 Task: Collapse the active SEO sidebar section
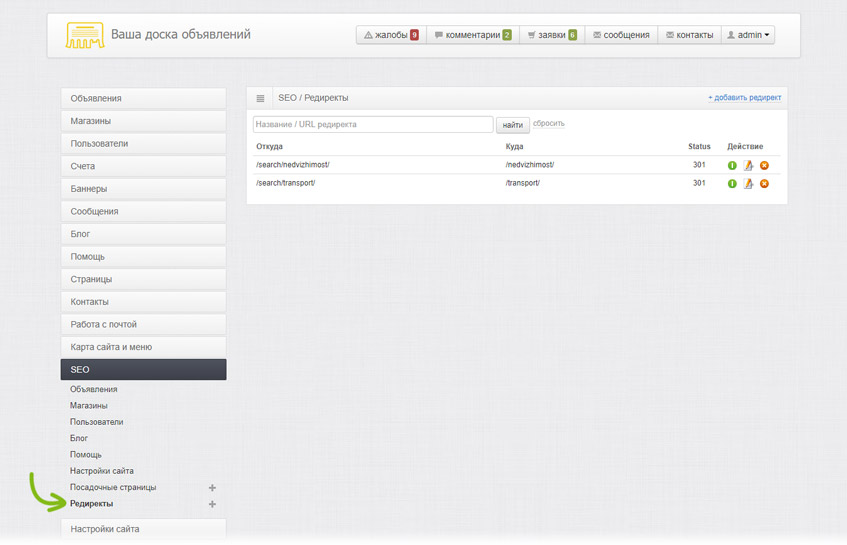143,369
